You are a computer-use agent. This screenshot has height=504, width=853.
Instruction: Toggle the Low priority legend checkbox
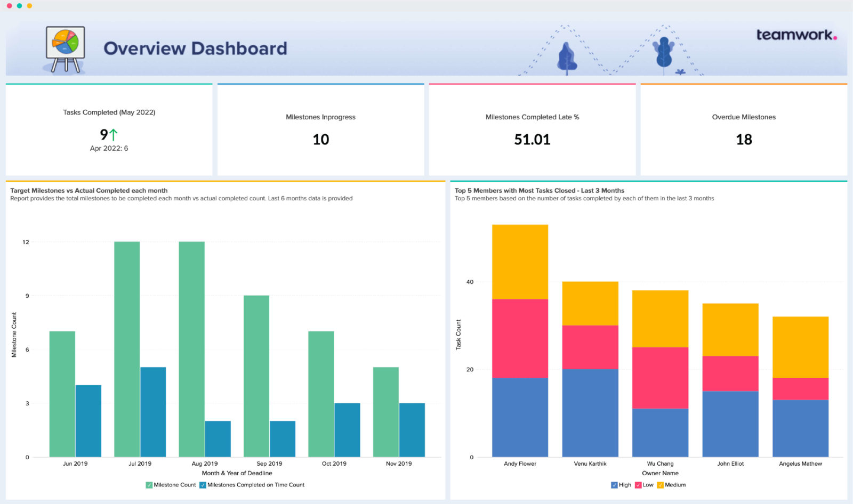[x=638, y=485]
